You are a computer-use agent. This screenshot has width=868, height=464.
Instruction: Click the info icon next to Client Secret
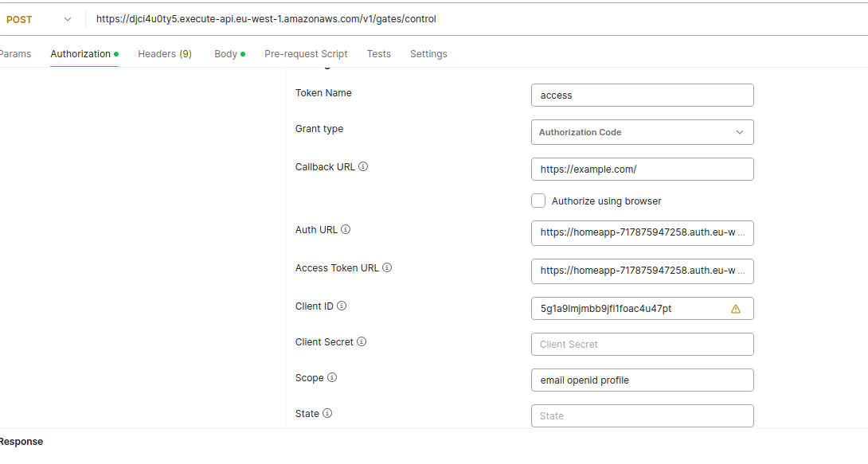tap(362, 342)
